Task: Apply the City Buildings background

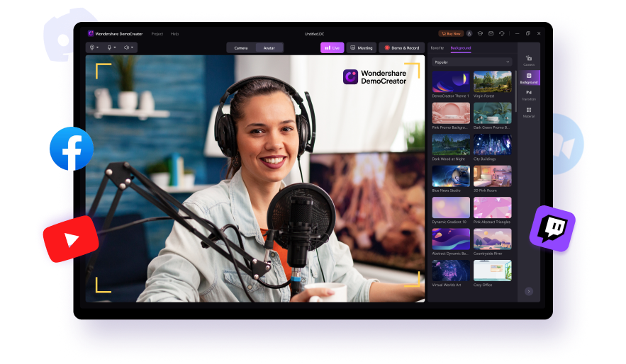Action: (492, 144)
